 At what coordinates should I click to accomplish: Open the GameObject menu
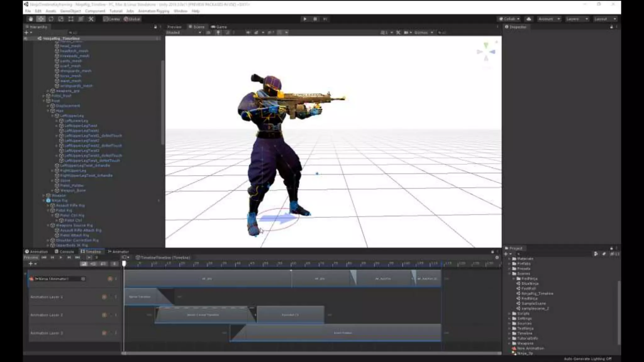pos(70,11)
